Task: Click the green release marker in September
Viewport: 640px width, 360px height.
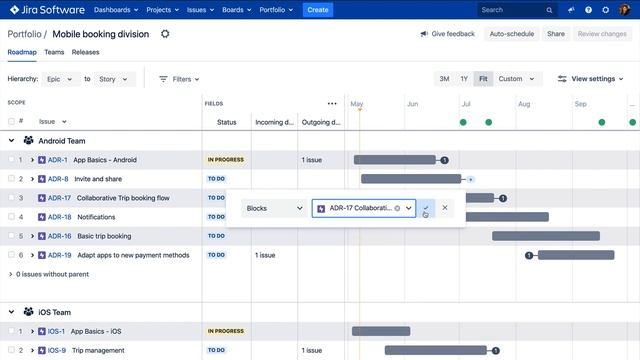Action: [x=602, y=122]
